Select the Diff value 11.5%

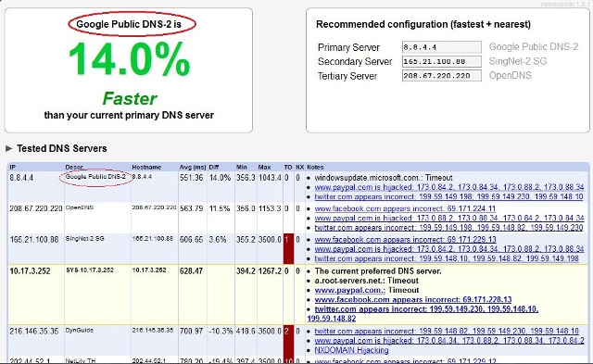click(220, 208)
